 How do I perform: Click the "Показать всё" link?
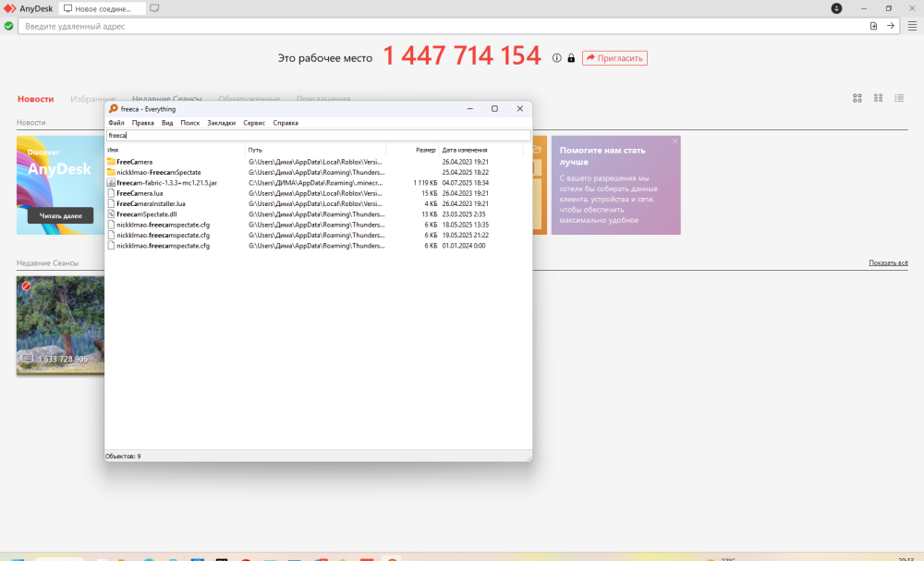click(888, 262)
